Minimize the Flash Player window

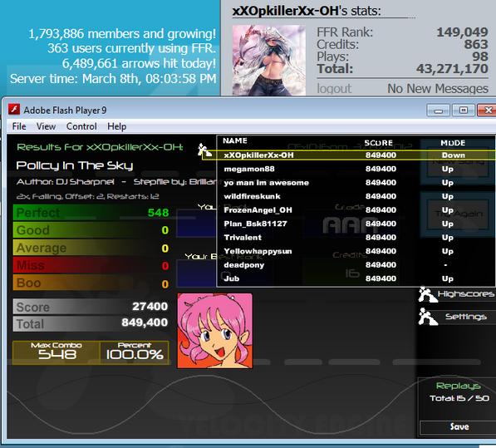438,111
